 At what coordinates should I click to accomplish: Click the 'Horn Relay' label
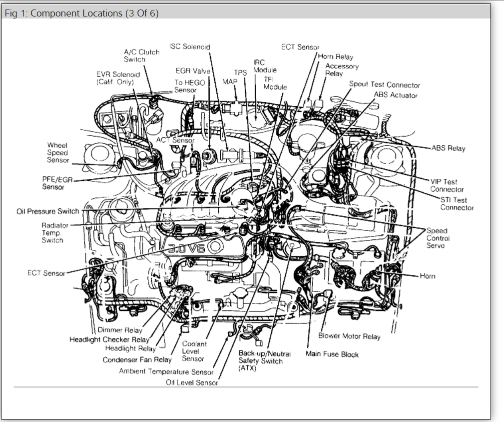point(336,56)
